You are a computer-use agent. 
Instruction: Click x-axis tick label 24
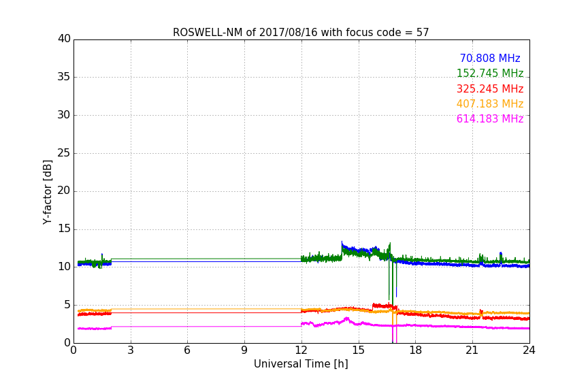(529, 350)
